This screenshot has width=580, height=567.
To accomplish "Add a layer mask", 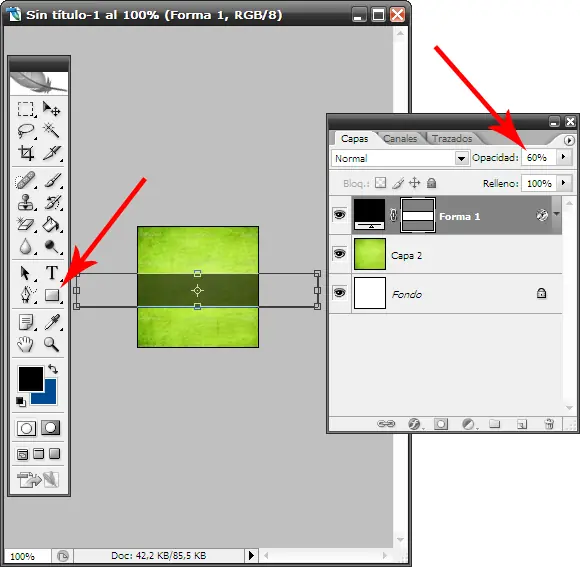I will [x=441, y=423].
